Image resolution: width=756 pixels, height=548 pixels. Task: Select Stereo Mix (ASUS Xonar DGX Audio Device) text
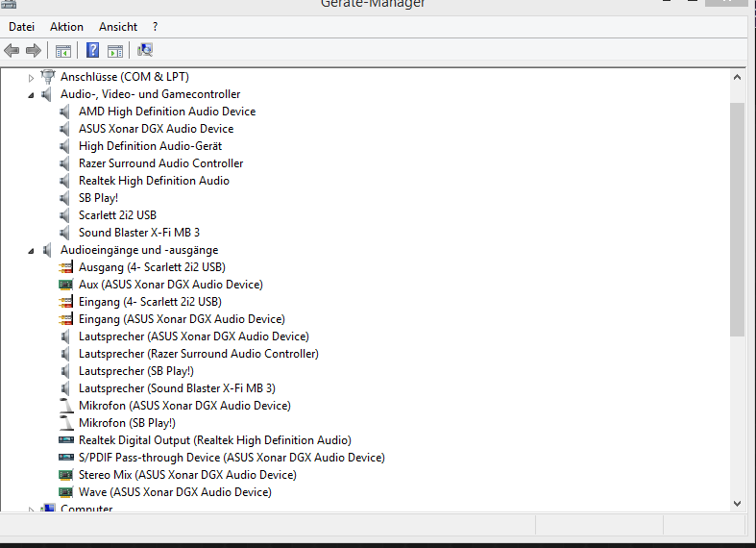[x=187, y=475]
